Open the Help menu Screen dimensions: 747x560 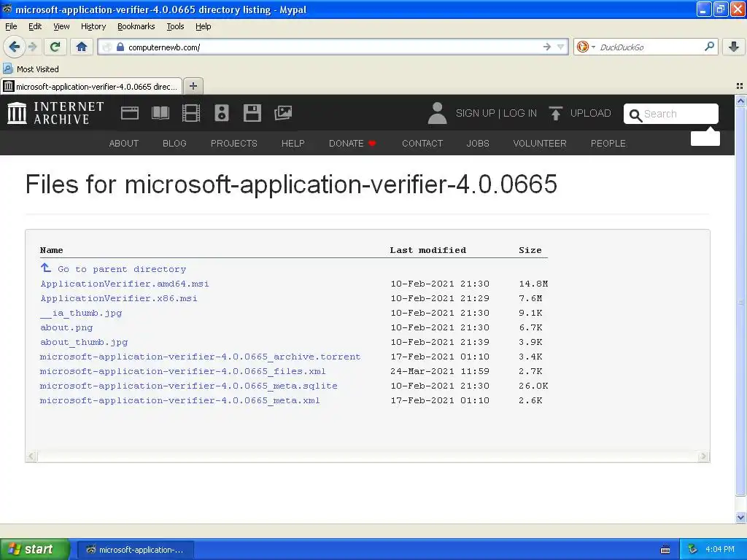[203, 26]
